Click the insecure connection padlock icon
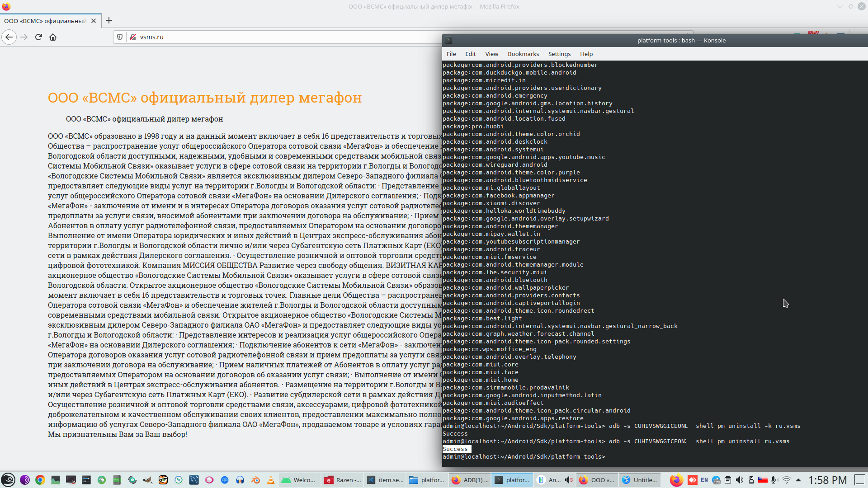The image size is (868, 488). pos(133,37)
